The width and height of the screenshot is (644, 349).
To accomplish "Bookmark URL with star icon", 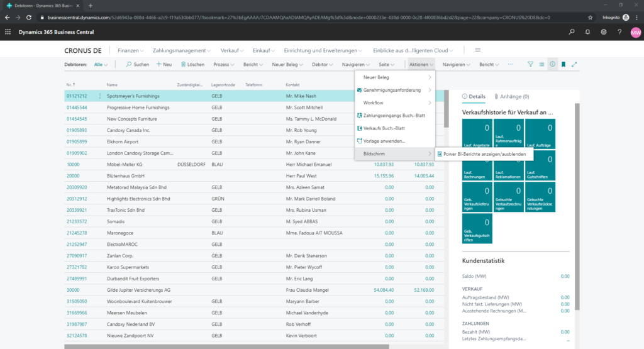I will [590, 17].
